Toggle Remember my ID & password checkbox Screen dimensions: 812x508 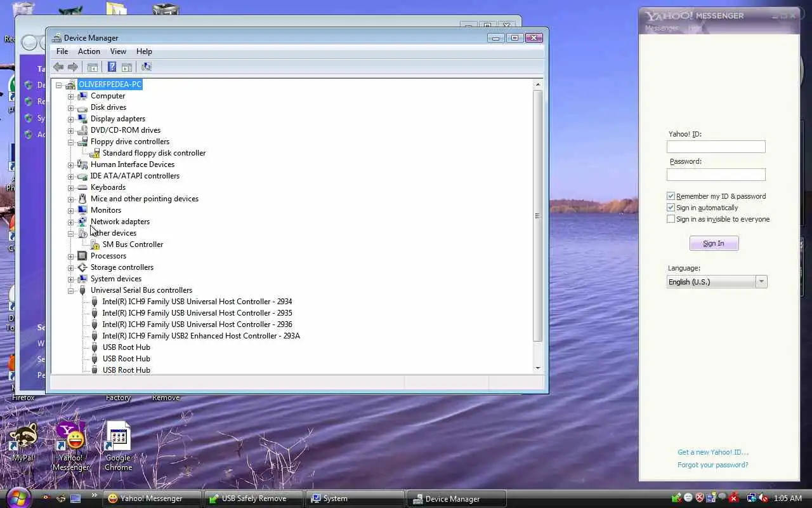coord(671,196)
